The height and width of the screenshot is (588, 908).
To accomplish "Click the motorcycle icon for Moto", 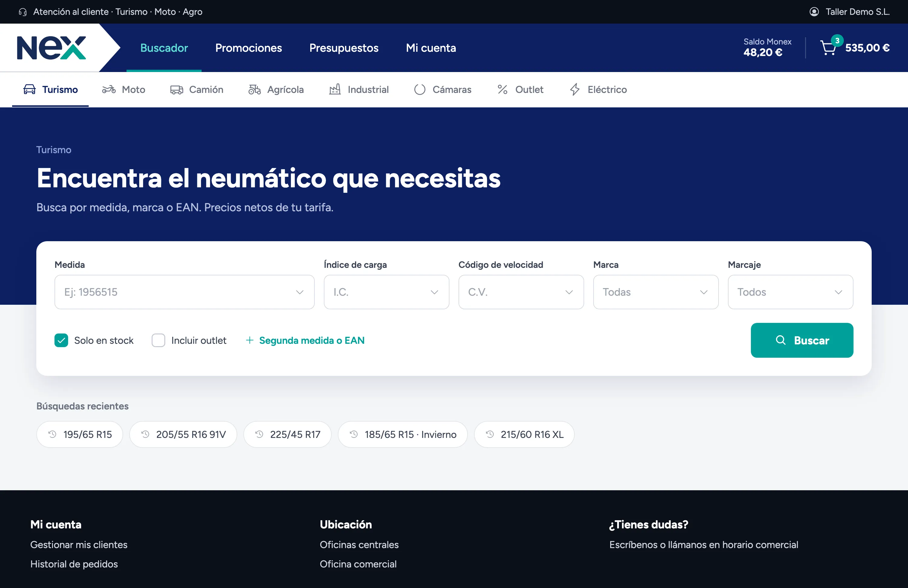I will point(109,89).
